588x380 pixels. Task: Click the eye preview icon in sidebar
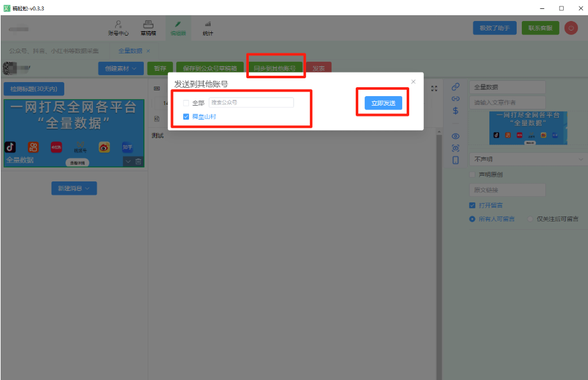click(x=455, y=136)
